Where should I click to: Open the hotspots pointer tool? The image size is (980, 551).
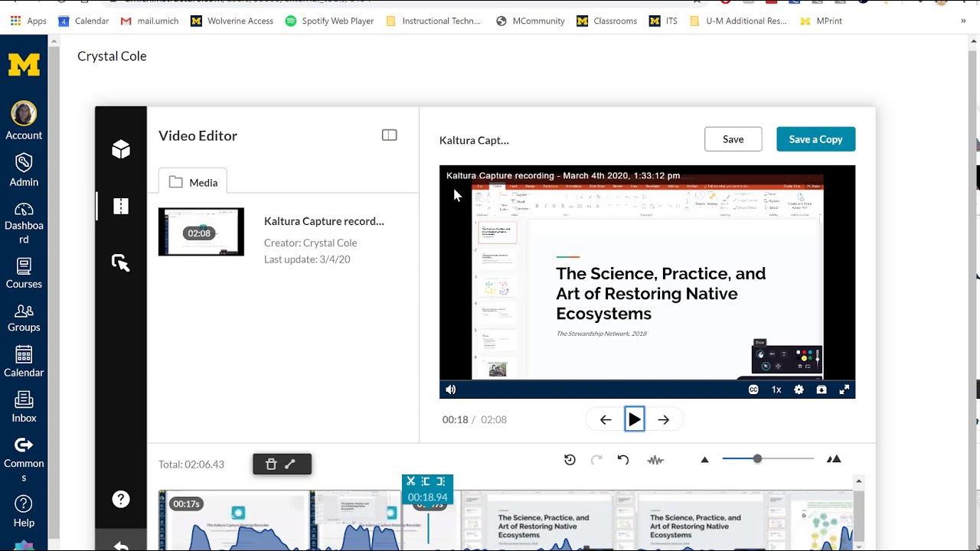click(121, 263)
